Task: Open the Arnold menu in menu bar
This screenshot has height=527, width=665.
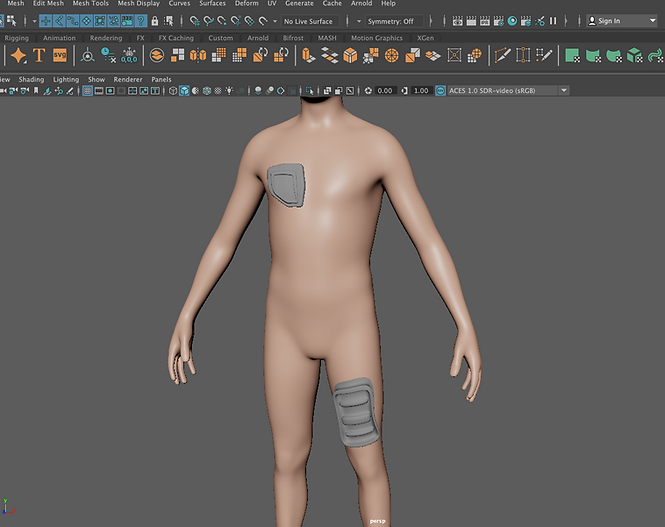Action: click(361, 3)
